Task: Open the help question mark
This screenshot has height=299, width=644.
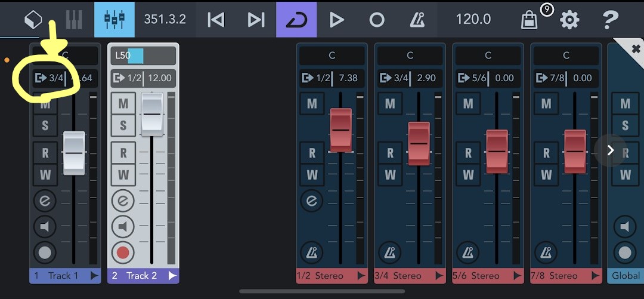Action: [611, 19]
